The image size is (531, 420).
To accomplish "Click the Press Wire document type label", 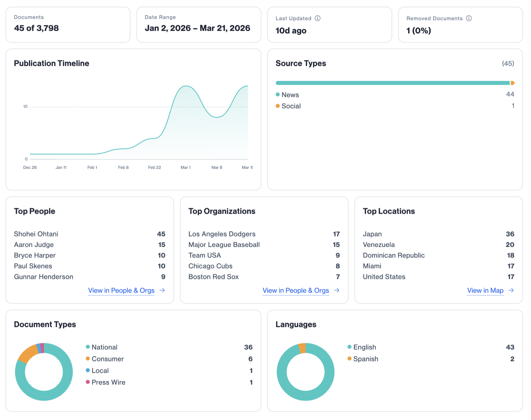I will click(x=109, y=382).
